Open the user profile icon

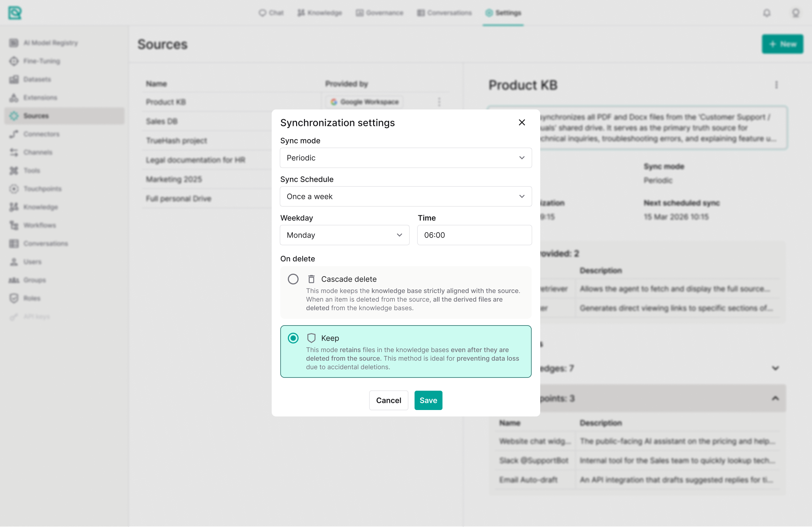pyautogui.click(x=796, y=13)
